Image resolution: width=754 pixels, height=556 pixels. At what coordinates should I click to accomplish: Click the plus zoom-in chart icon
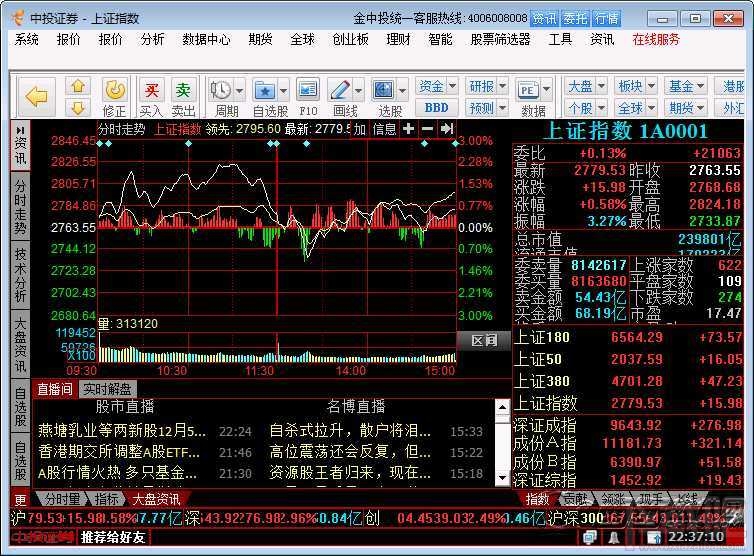click(x=408, y=129)
